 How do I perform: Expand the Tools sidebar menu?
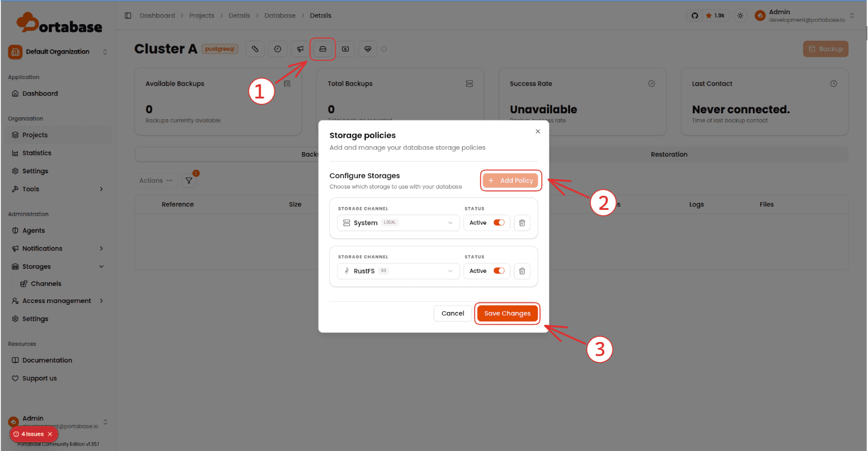(58, 189)
